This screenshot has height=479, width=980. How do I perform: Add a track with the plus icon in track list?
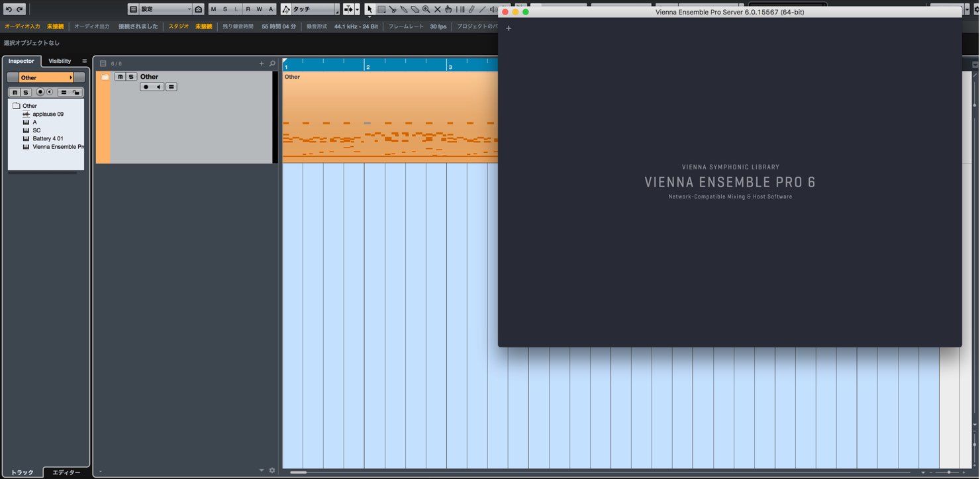(x=262, y=64)
